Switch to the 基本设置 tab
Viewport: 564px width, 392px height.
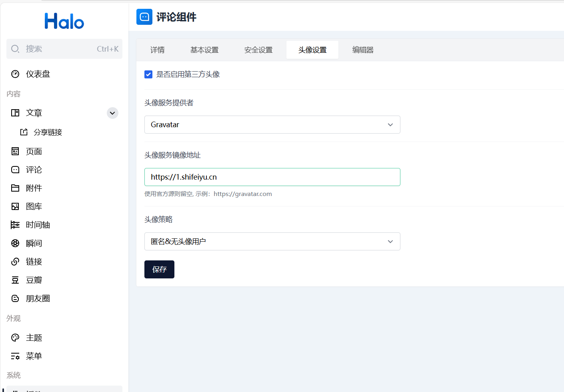tap(204, 50)
